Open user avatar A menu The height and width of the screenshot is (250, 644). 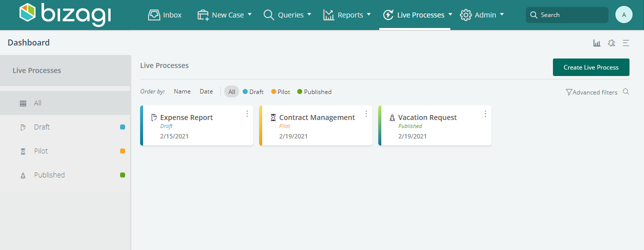pos(623,15)
